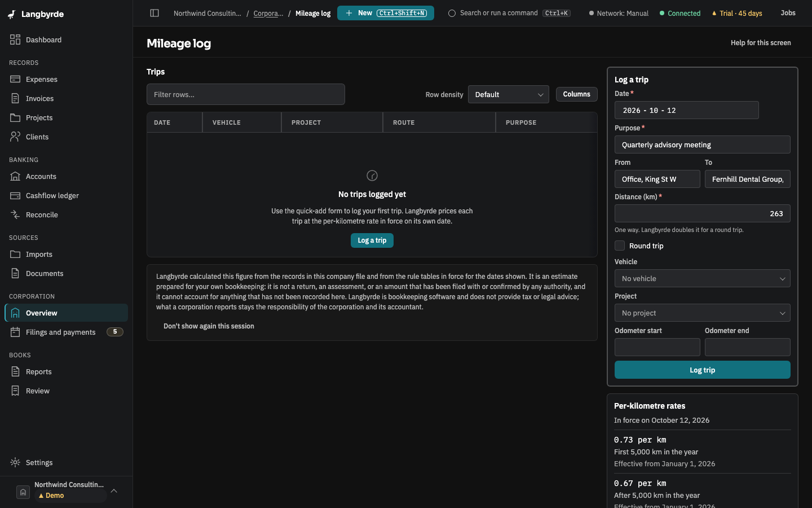Open Cashflow ledger icon
The height and width of the screenshot is (508, 812).
tap(15, 195)
